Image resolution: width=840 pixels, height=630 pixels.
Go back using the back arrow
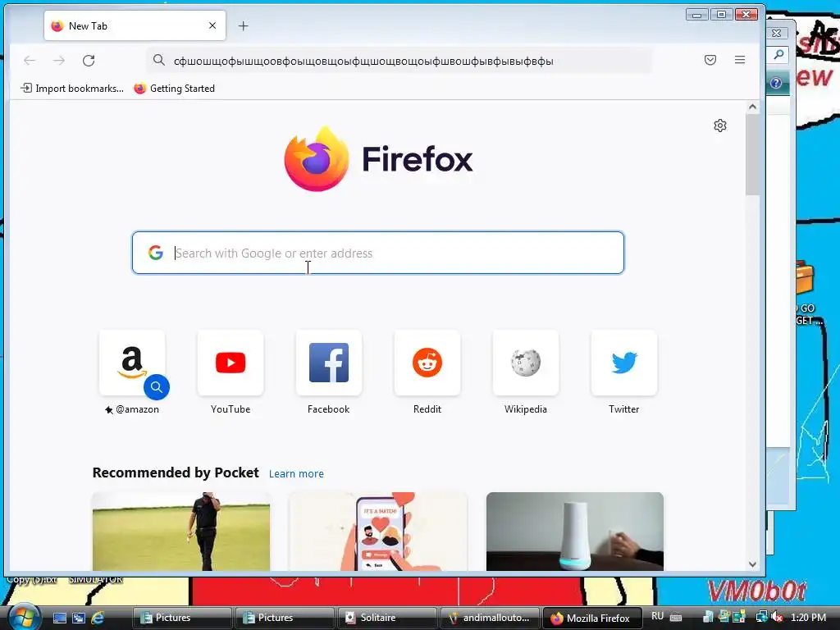click(x=30, y=61)
